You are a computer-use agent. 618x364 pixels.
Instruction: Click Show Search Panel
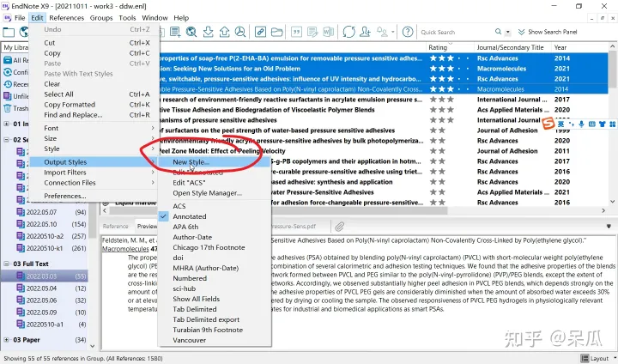[x=548, y=32]
